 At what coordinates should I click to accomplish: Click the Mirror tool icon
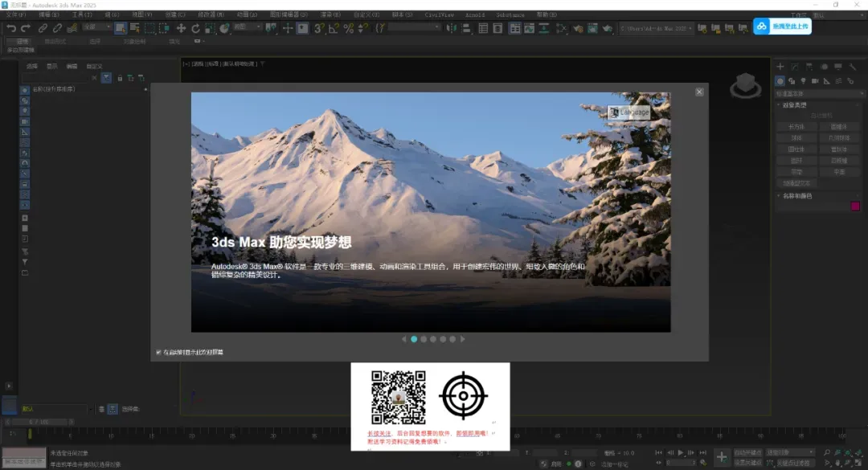pyautogui.click(x=451, y=28)
